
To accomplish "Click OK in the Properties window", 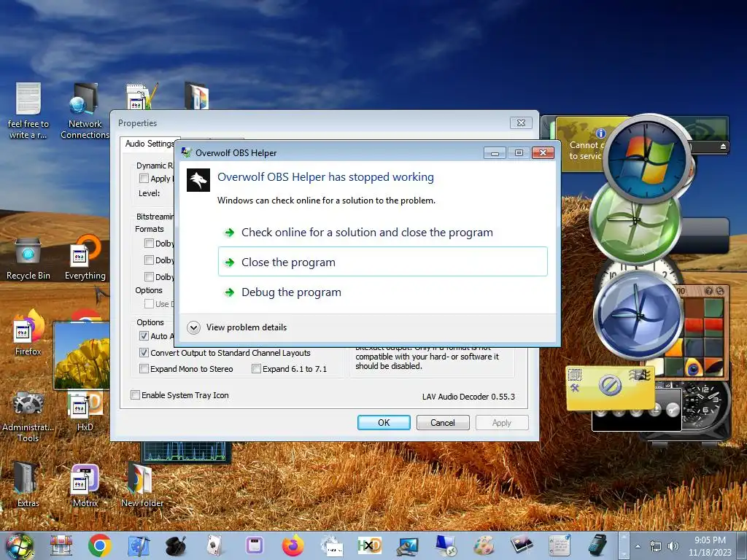I will click(384, 422).
